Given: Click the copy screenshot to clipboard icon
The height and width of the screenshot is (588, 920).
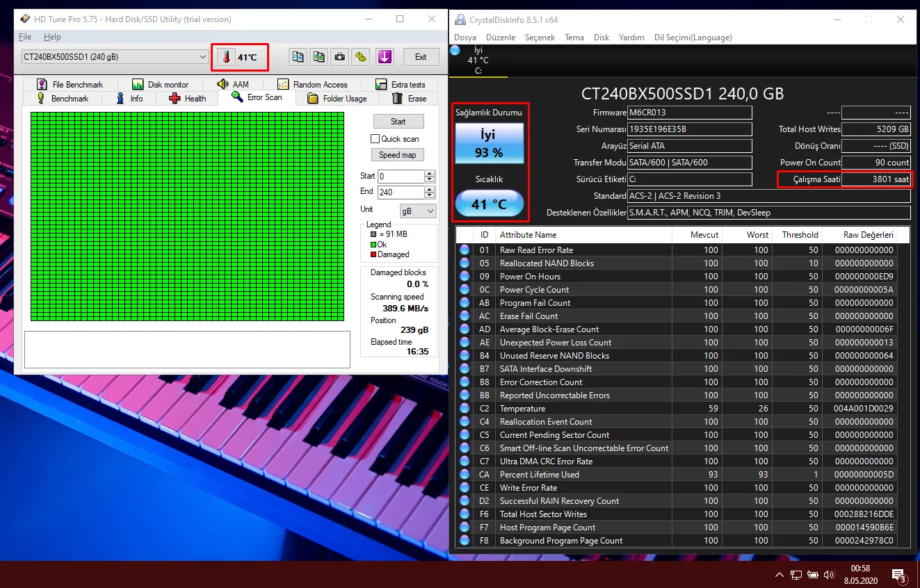Looking at the screenshot, I should (x=318, y=56).
